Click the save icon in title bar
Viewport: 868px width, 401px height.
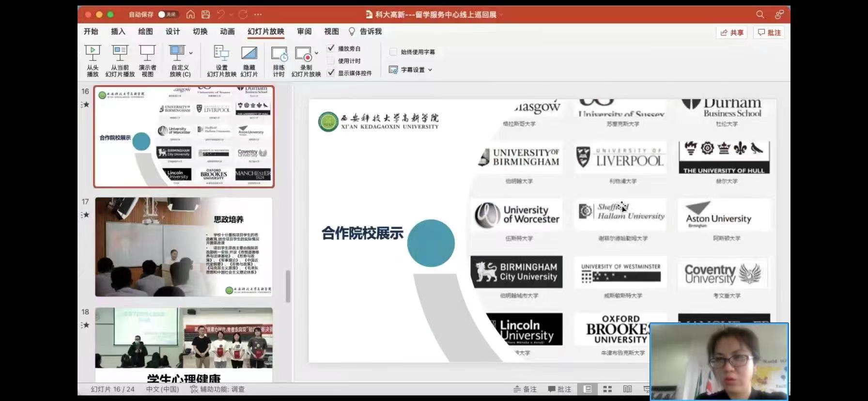tap(205, 15)
